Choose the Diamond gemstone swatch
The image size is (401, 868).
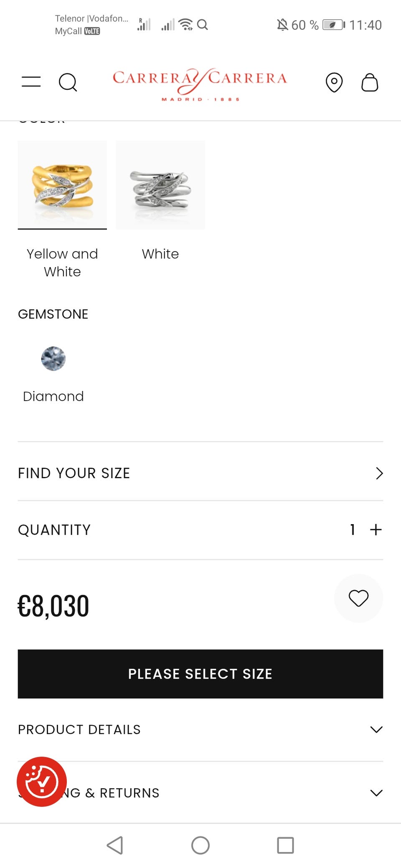(53, 358)
